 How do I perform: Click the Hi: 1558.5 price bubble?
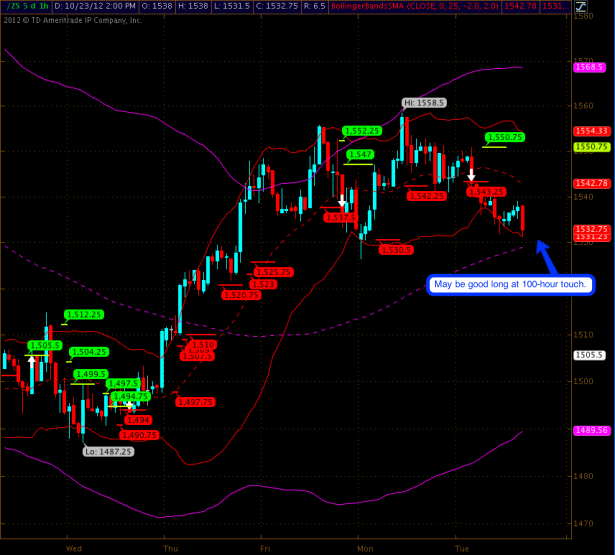[x=423, y=102]
